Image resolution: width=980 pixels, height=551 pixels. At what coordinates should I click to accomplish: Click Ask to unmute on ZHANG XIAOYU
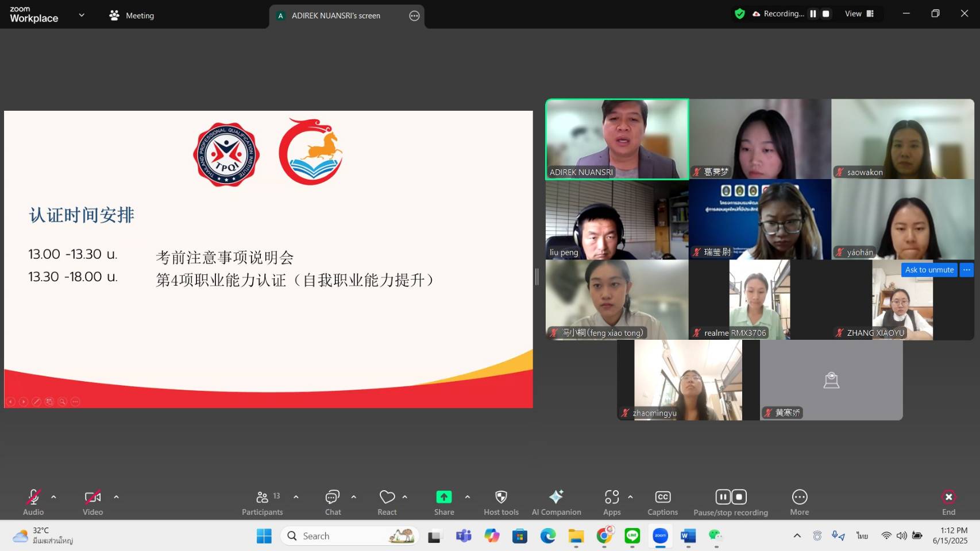pyautogui.click(x=929, y=270)
